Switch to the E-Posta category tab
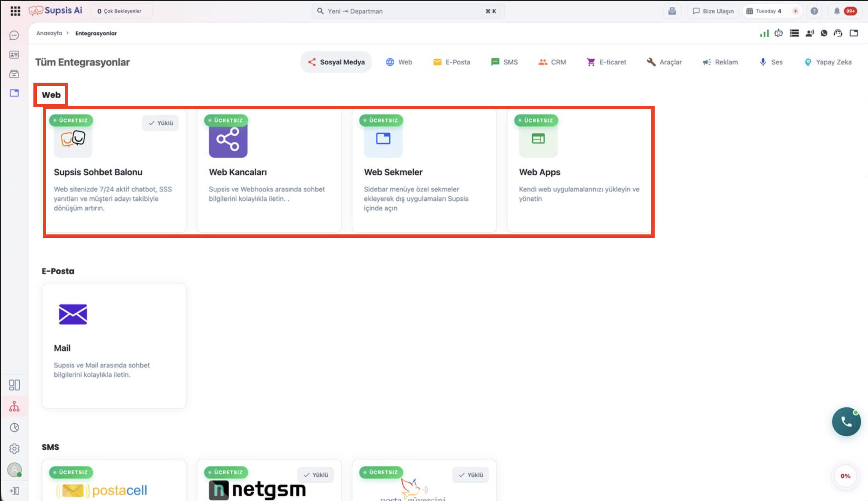 click(452, 62)
